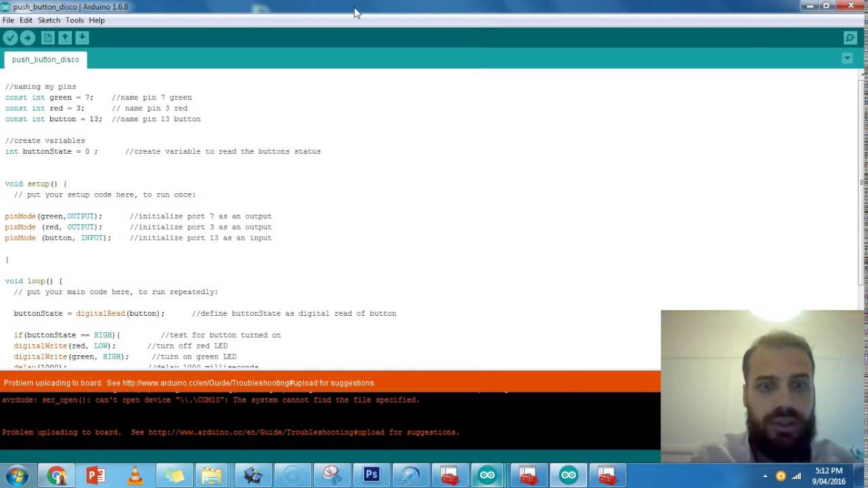
Task: Open VLC media player from taskbar
Action: click(135, 475)
